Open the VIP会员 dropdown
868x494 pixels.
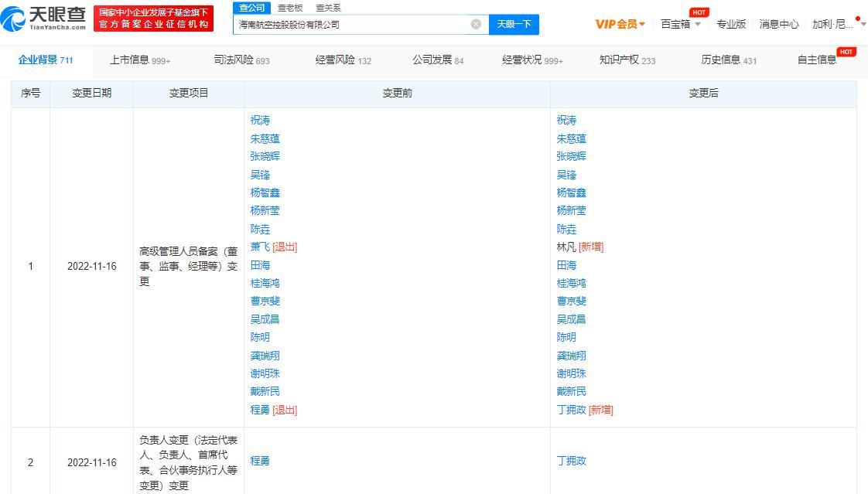coord(620,24)
